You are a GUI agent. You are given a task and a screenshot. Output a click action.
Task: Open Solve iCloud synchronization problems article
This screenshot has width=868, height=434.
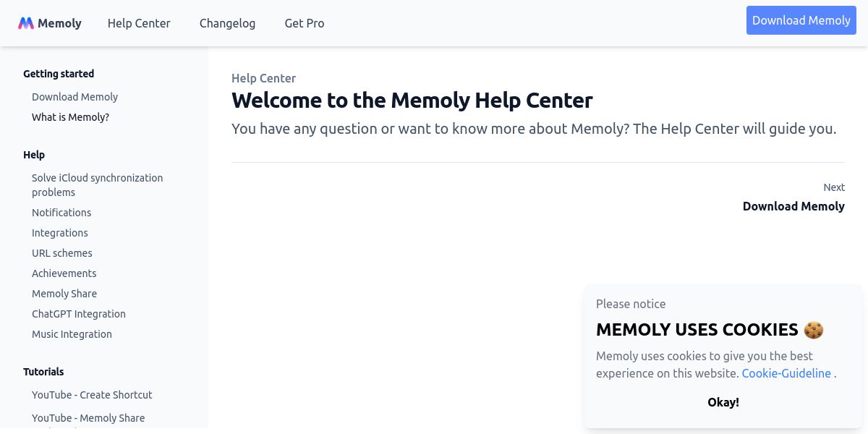pos(97,185)
